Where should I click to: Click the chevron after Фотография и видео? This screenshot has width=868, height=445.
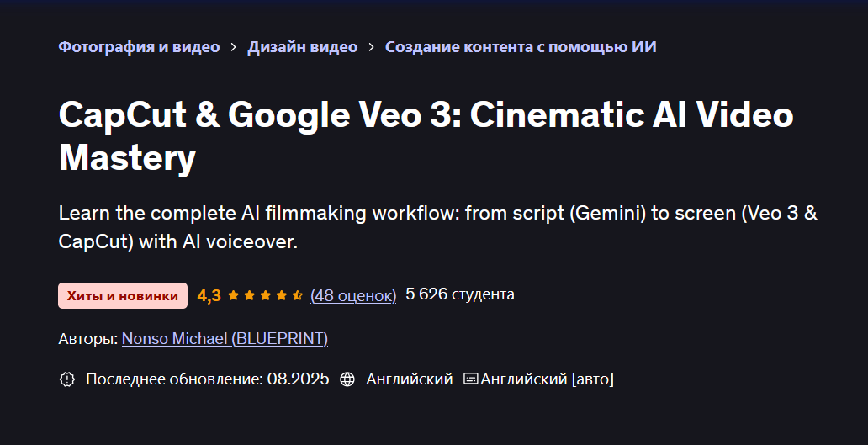point(233,47)
